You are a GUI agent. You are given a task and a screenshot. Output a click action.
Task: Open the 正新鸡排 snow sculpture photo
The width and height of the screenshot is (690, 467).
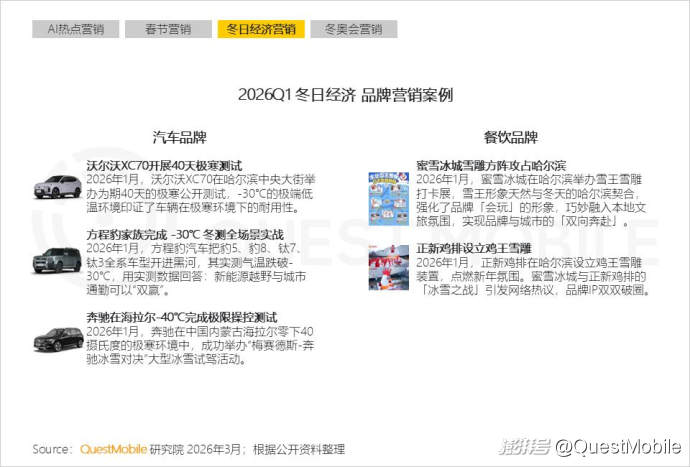coord(388,268)
